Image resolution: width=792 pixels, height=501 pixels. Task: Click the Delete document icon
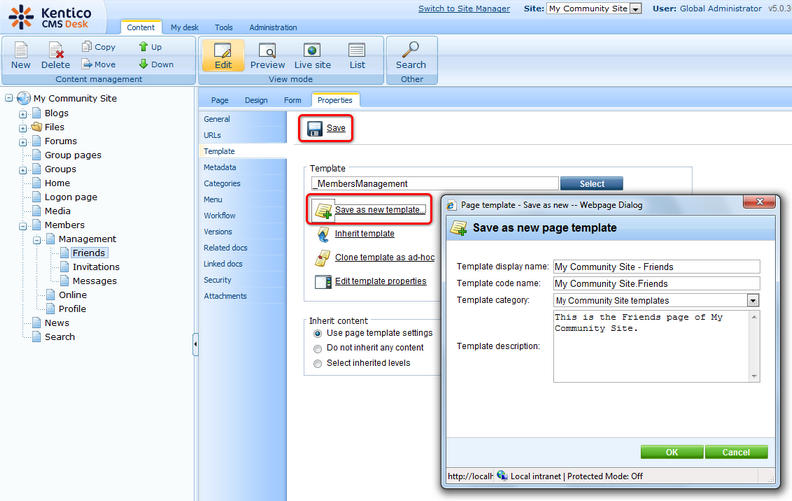tap(56, 50)
